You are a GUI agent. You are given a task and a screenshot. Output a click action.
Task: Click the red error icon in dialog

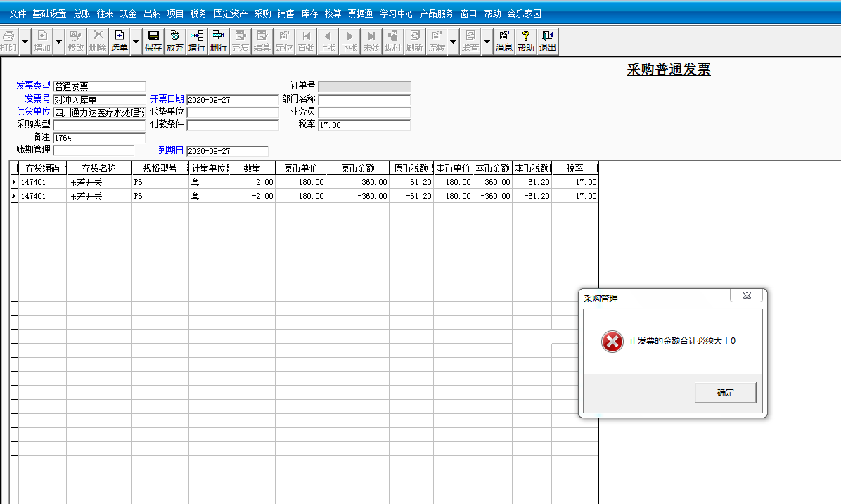(x=612, y=342)
